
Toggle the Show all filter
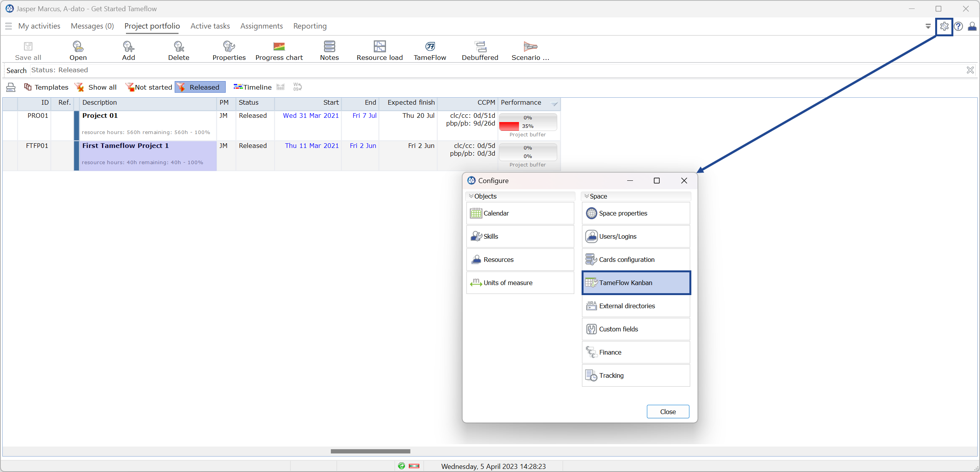pos(96,87)
